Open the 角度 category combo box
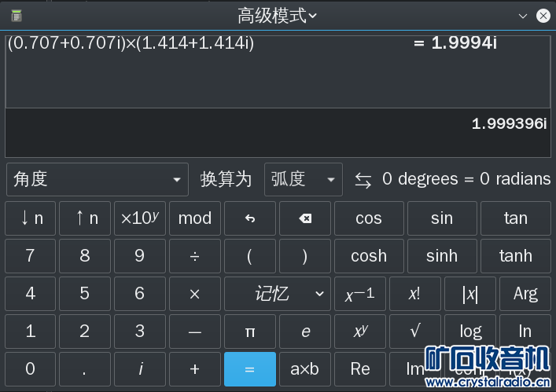This screenshot has height=392, width=556. coord(98,180)
